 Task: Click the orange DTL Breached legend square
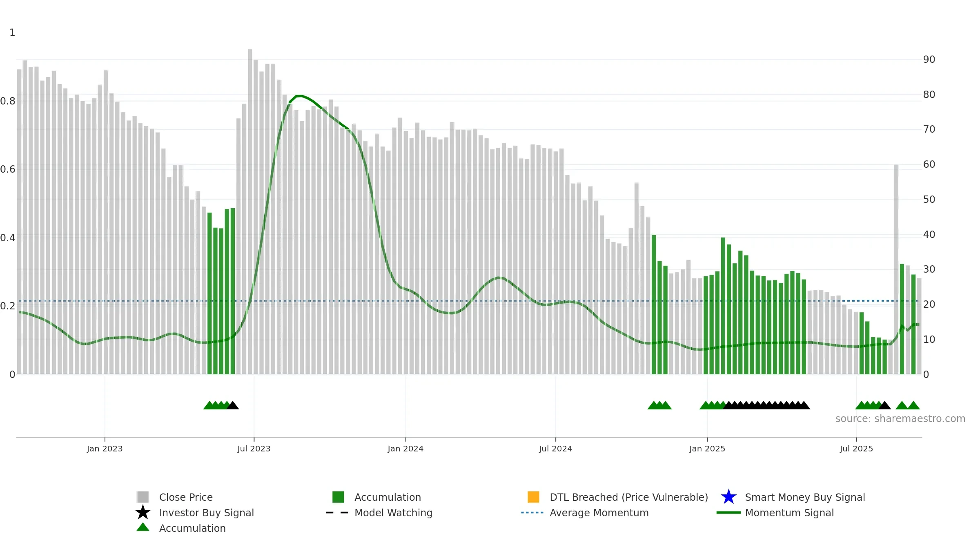(533, 497)
